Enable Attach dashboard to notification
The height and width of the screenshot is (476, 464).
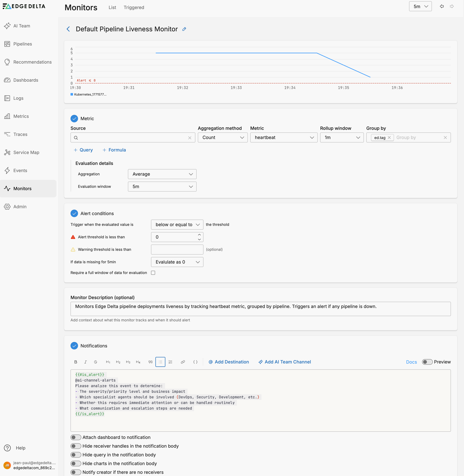click(x=76, y=437)
